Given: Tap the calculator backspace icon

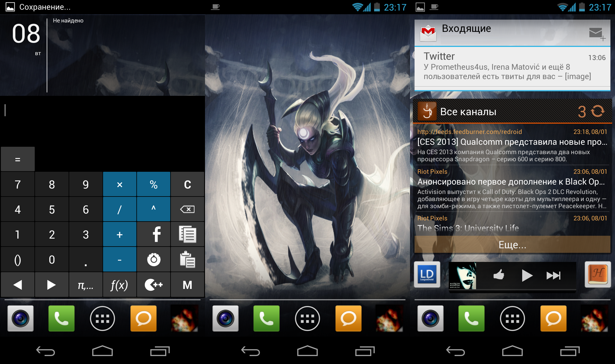Looking at the screenshot, I should point(187,209).
